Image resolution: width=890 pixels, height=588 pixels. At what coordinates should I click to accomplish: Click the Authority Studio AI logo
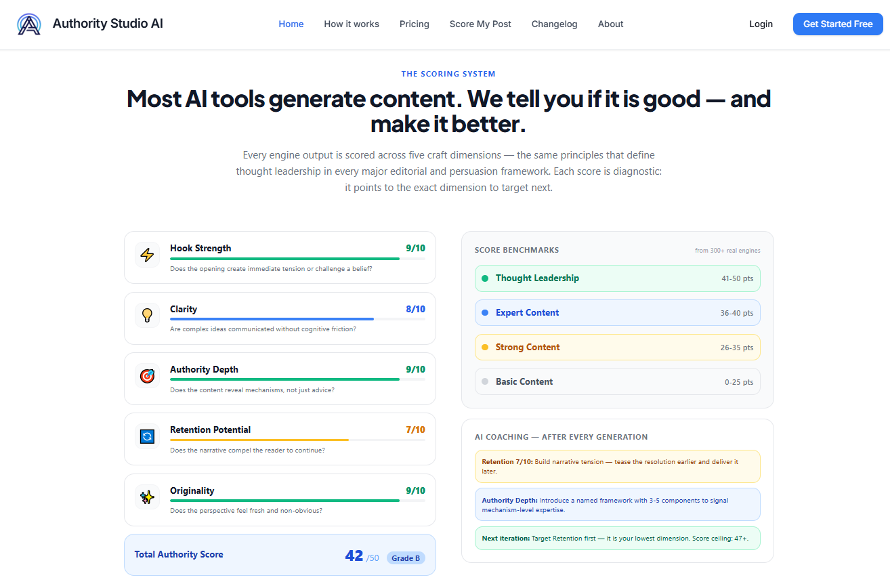pyautogui.click(x=89, y=23)
